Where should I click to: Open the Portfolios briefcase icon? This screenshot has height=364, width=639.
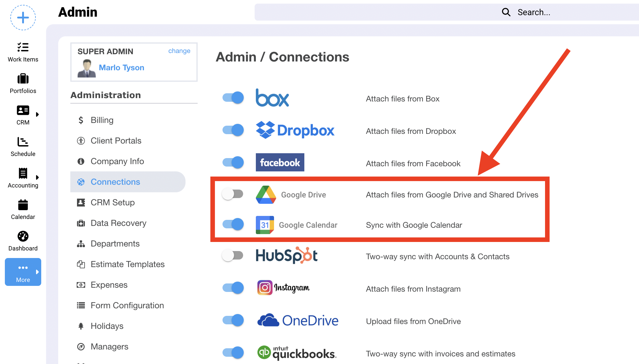coord(23,79)
